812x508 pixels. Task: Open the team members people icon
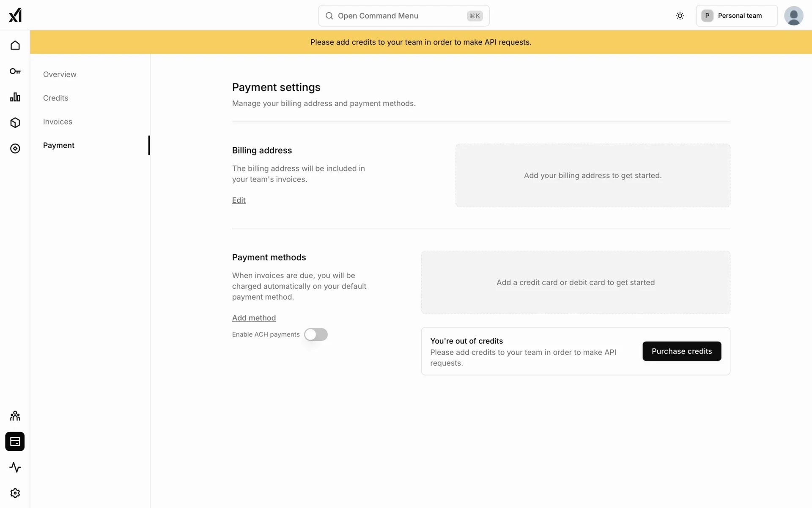(x=15, y=416)
